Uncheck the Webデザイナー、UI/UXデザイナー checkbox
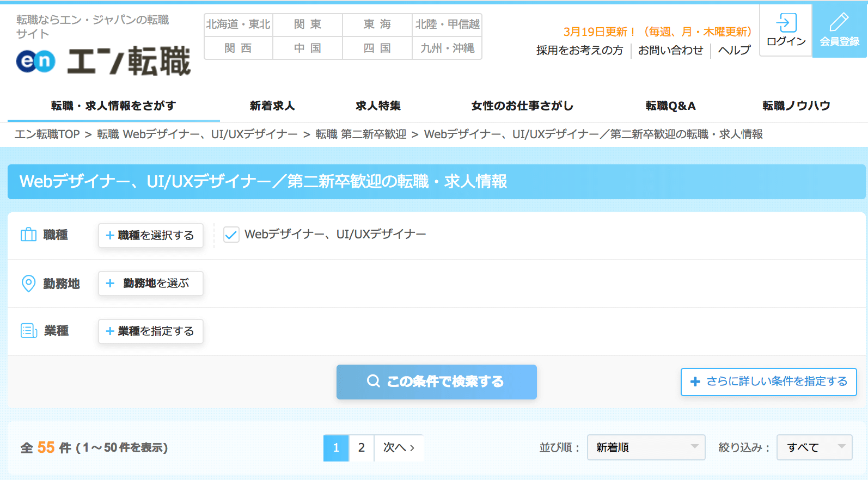This screenshot has height=480, width=868. click(x=231, y=235)
